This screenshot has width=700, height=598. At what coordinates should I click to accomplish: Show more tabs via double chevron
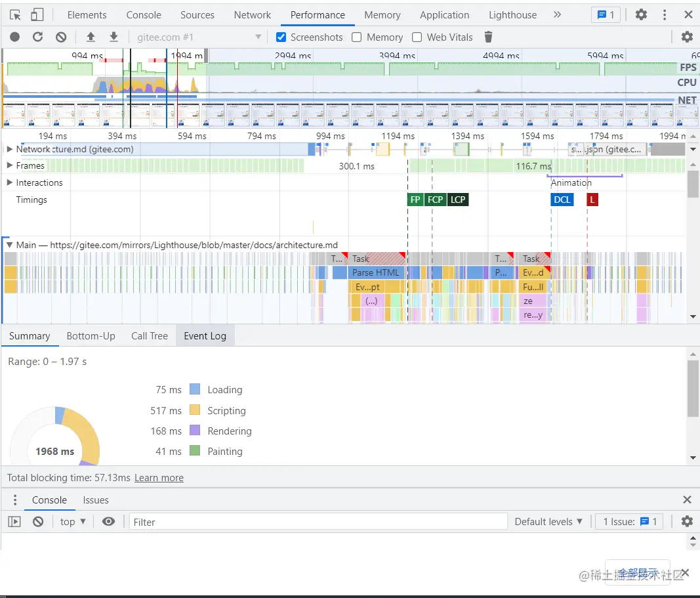(x=557, y=14)
